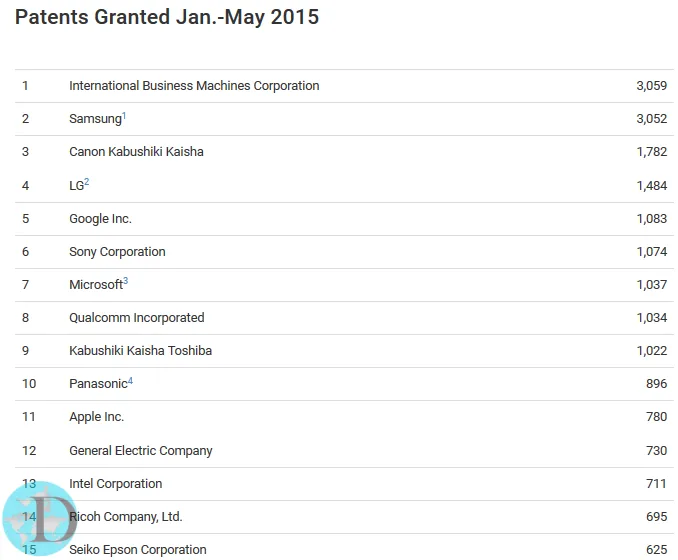The height and width of the screenshot is (560, 678).
Task: Click the Panasonic patent count 896
Action: point(656,384)
